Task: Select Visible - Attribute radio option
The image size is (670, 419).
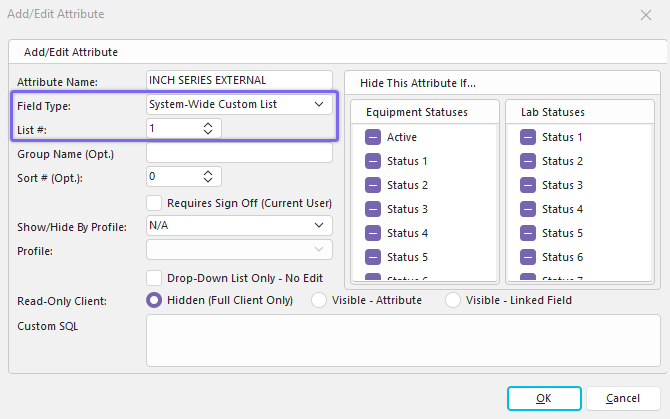Action: (x=320, y=300)
